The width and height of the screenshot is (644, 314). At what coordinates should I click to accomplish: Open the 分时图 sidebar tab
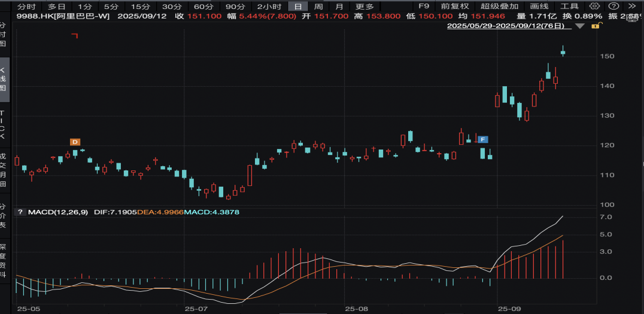[x=2, y=35]
